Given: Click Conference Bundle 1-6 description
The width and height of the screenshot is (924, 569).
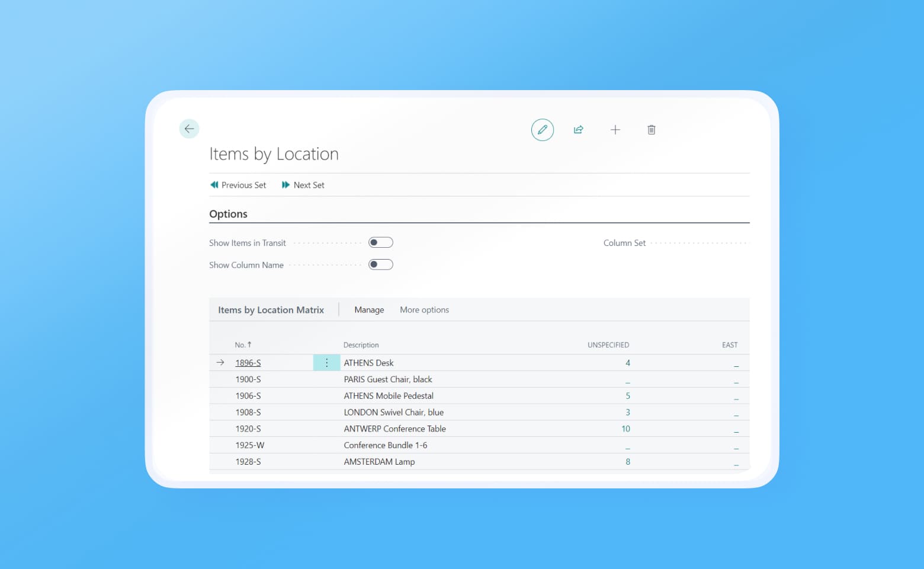Looking at the screenshot, I should 386,445.
